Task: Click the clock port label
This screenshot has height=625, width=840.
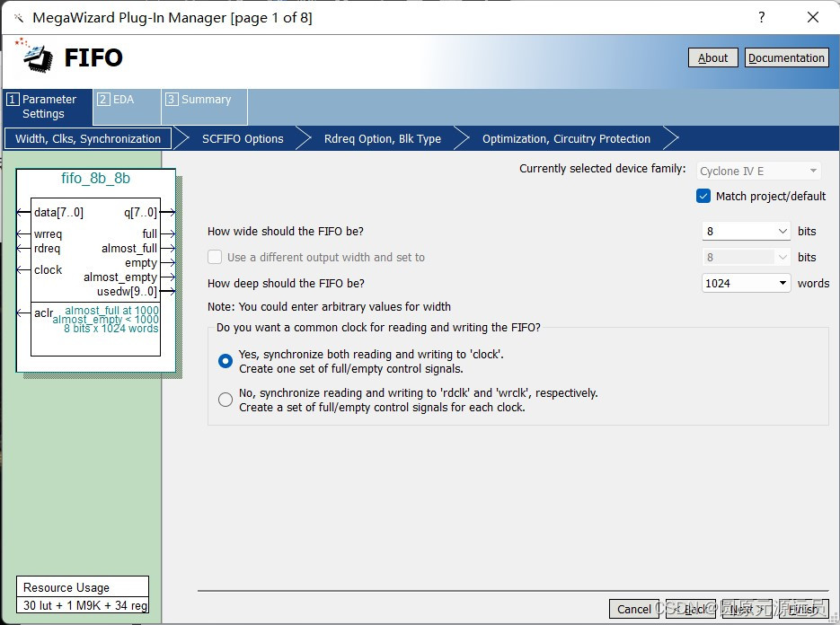Action: (49, 270)
